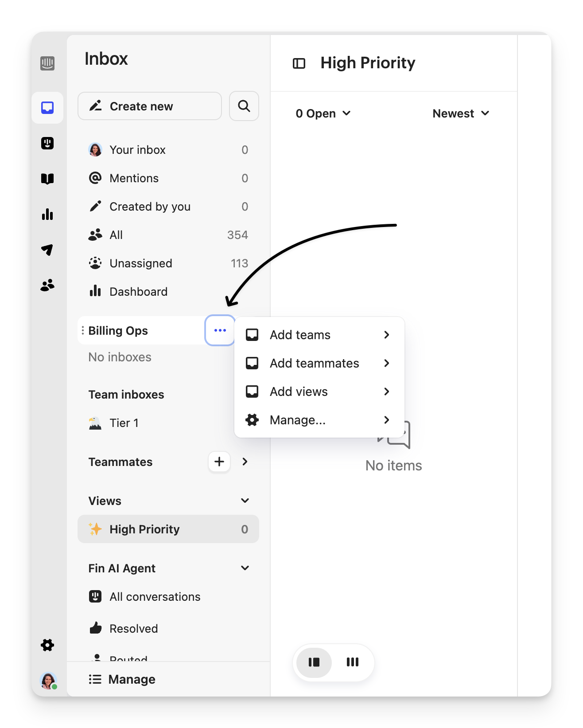The width and height of the screenshot is (583, 728).
Task: Open Settings gear in the left rail
Action: [x=47, y=645]
